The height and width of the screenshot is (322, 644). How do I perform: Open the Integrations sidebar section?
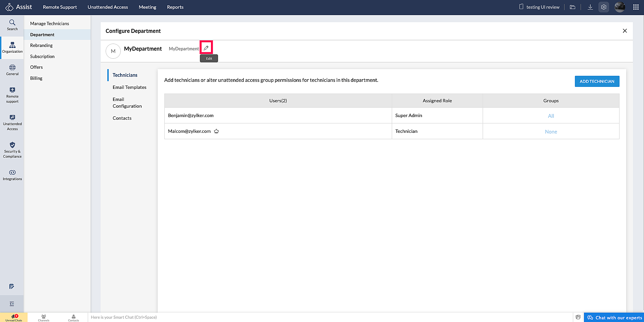pos(12,175)
